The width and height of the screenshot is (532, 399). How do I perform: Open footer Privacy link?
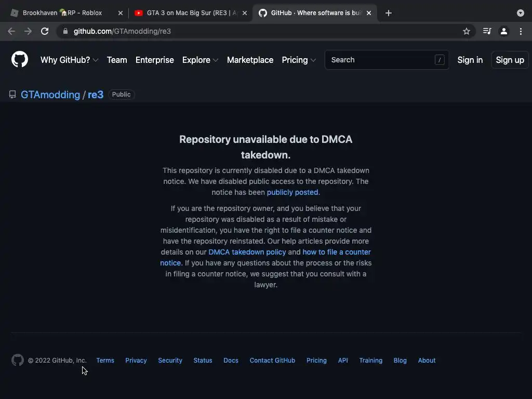[136, 361]
